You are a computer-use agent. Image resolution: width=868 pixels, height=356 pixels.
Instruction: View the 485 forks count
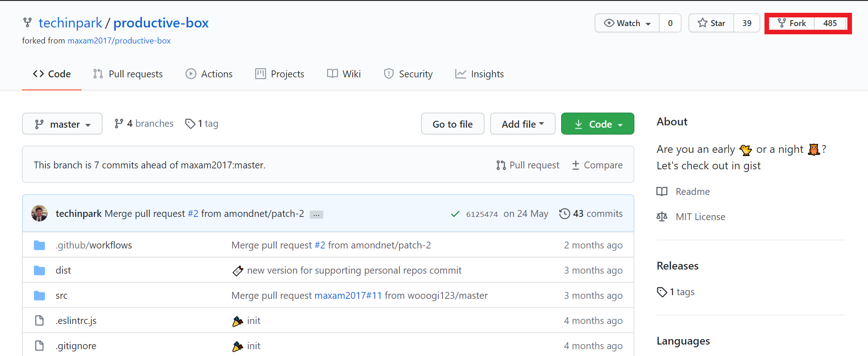tap(830, 23)
